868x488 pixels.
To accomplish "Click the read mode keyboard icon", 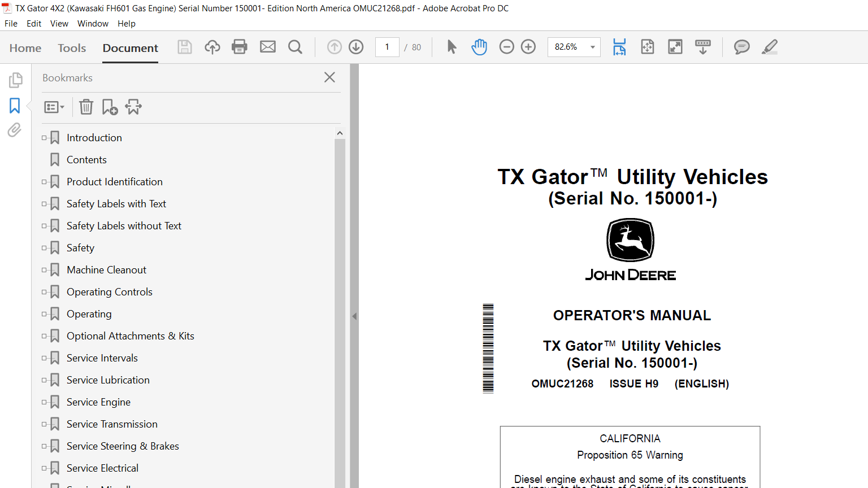I will (x=703, y=47).
